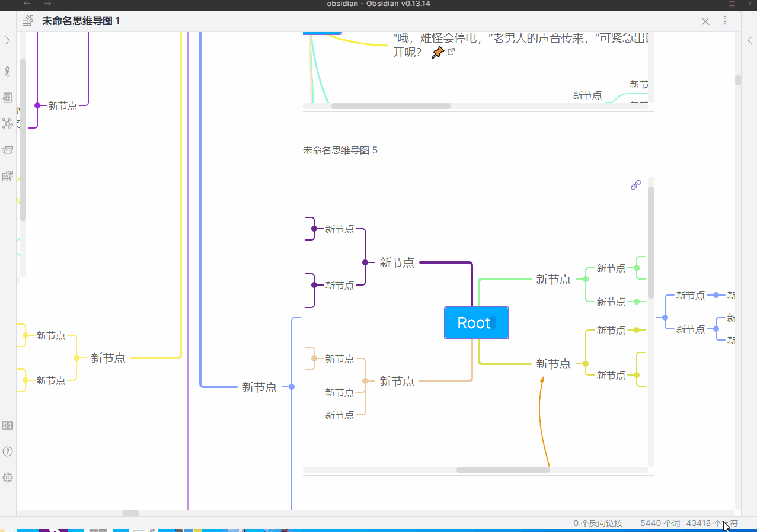This screenshot has height=532, width=757.
Task: Click the horizontal scrollbar of the mind map 5 embed
Action: [x=503, y=470]
